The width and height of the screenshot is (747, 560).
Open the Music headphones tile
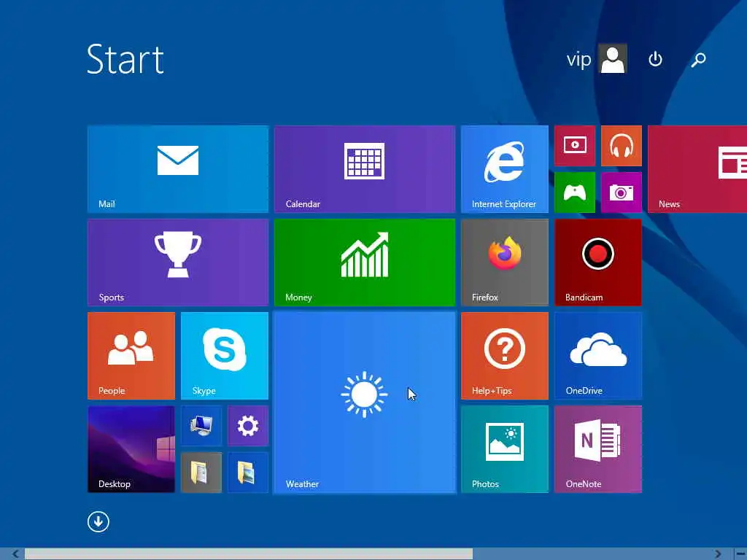pyautogui.click(x=622, y=146)
